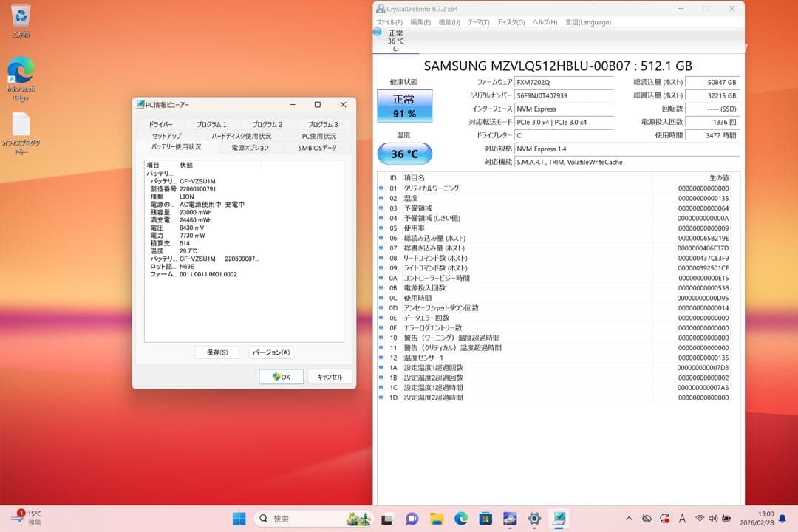The height and width of the screenshot is (532, 798).
Task: Click the blue 健康状態 91% health badge
Action: (x=405, y=106)
